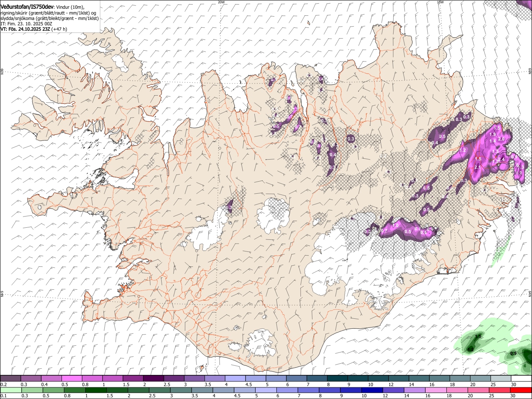Select the navy blue 10–12 swatch in the lower scale
The height and width of the screenshot is (399, 532).
(x=372, y=390)
